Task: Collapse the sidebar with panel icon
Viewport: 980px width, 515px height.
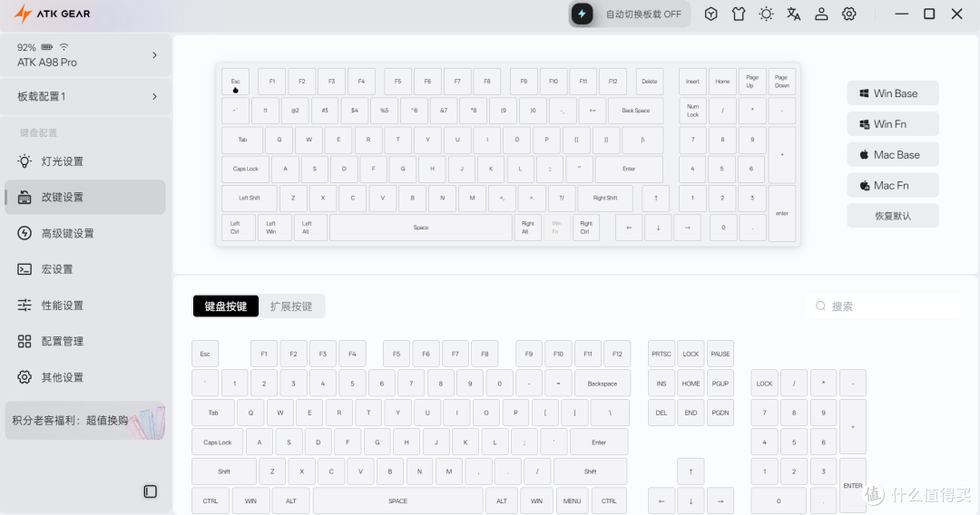Action: click(151, 491)
